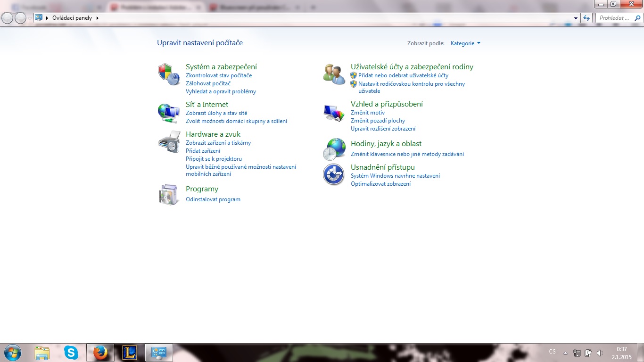
Task: Click Upravit rozlišení zobrazení
Action: point(383,129)
